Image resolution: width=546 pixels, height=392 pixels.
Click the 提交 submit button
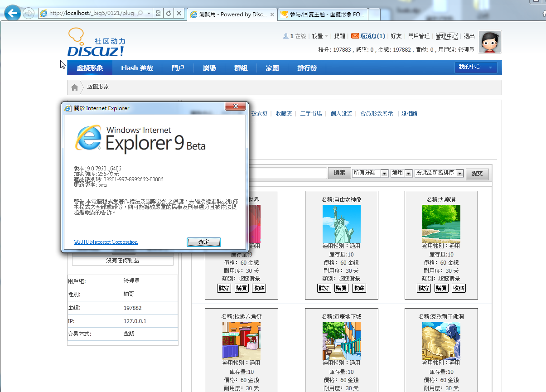pos(477,174)
